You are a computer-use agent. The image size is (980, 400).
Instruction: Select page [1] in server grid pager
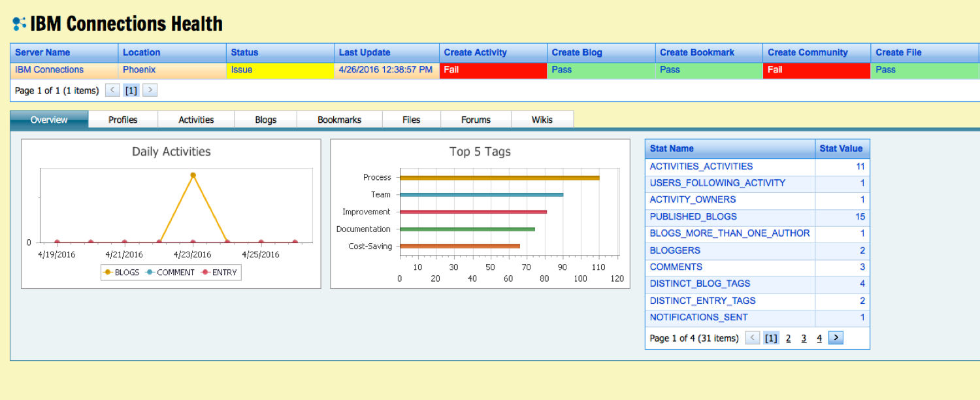[131, 91]
